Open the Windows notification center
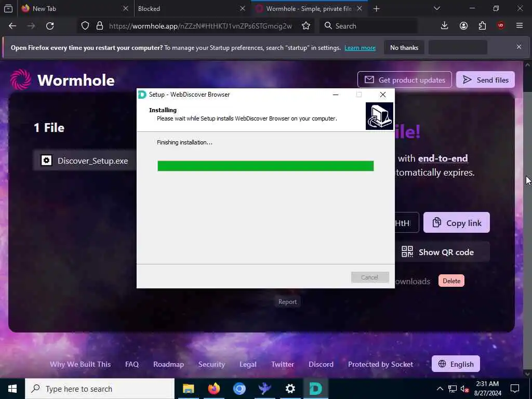 point(515,389)
